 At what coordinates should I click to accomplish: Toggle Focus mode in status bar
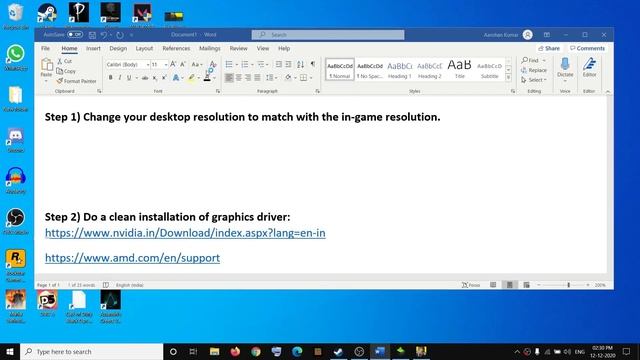pos(471,285)
